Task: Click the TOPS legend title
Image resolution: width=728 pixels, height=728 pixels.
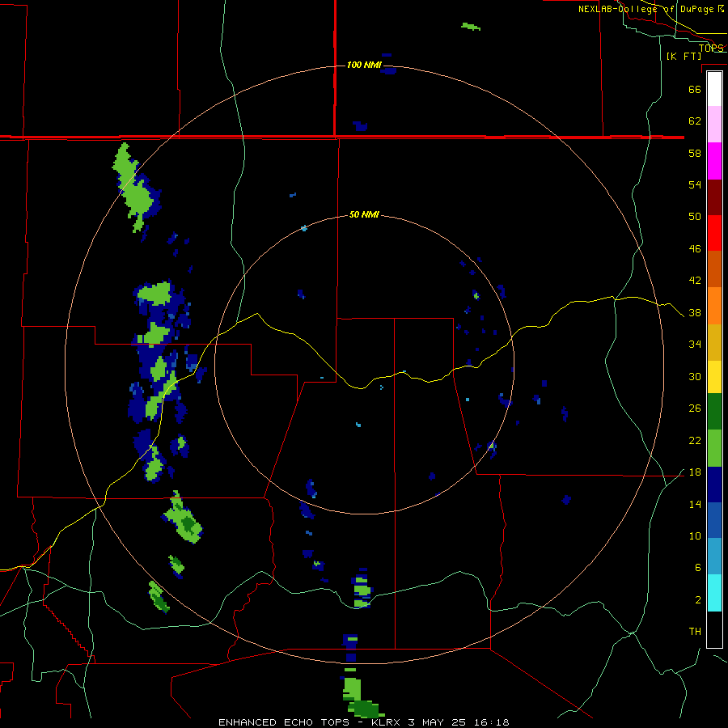Action: coord(711,48)
